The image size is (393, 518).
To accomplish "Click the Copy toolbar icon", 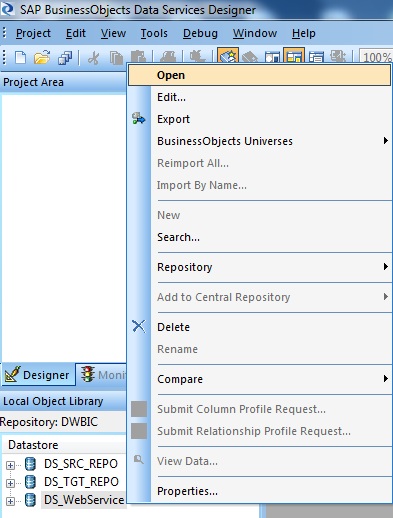I will click(116, 58).
